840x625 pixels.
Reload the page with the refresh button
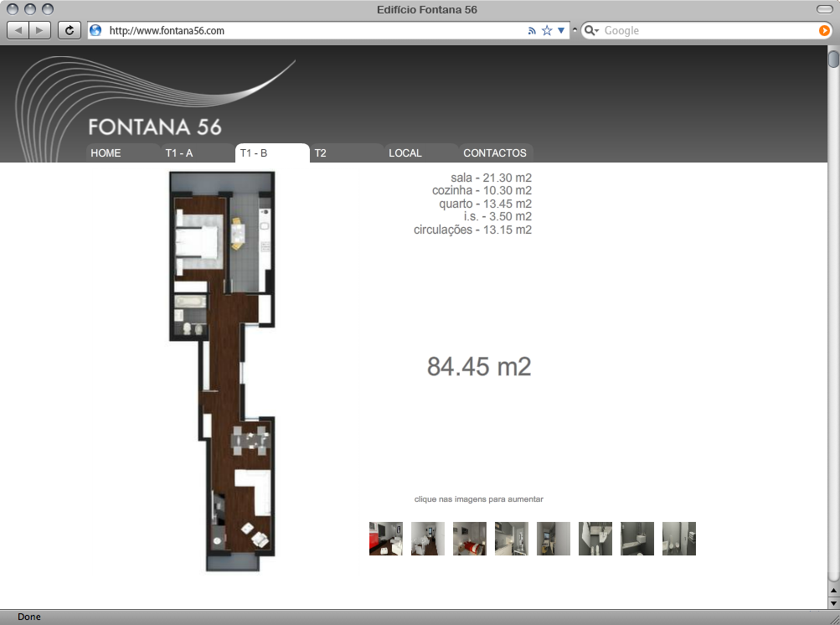(70, 30)
